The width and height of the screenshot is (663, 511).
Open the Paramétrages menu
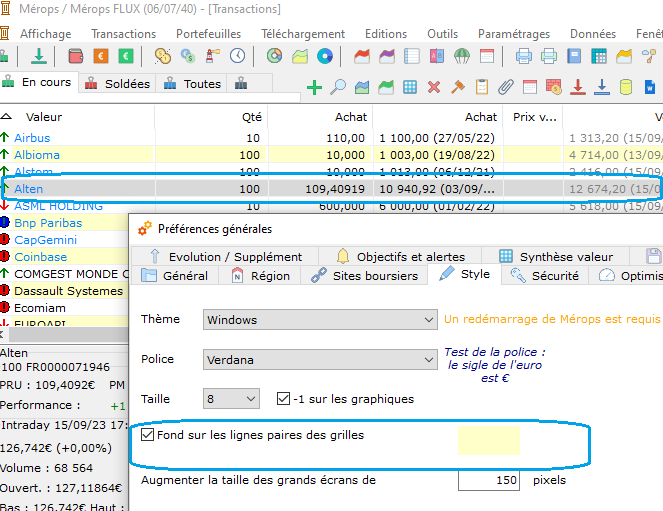click(x=514, y=33)
